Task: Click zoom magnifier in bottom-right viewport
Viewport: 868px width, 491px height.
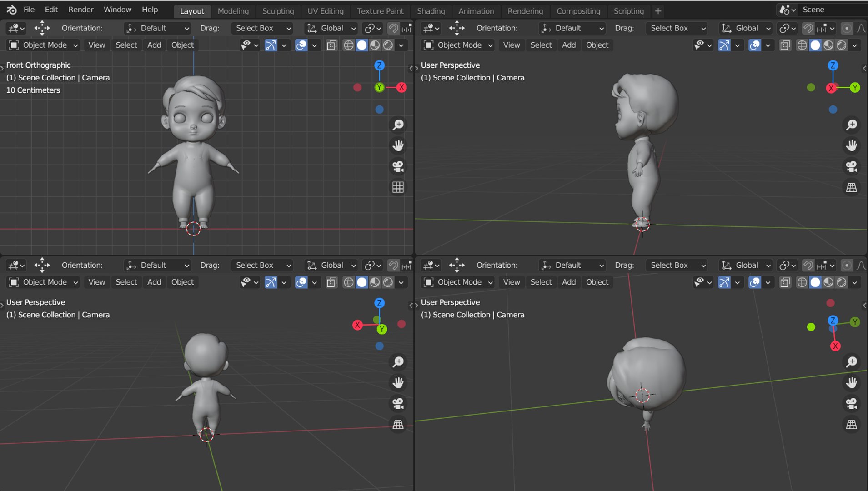Action: tap(852, 362)
